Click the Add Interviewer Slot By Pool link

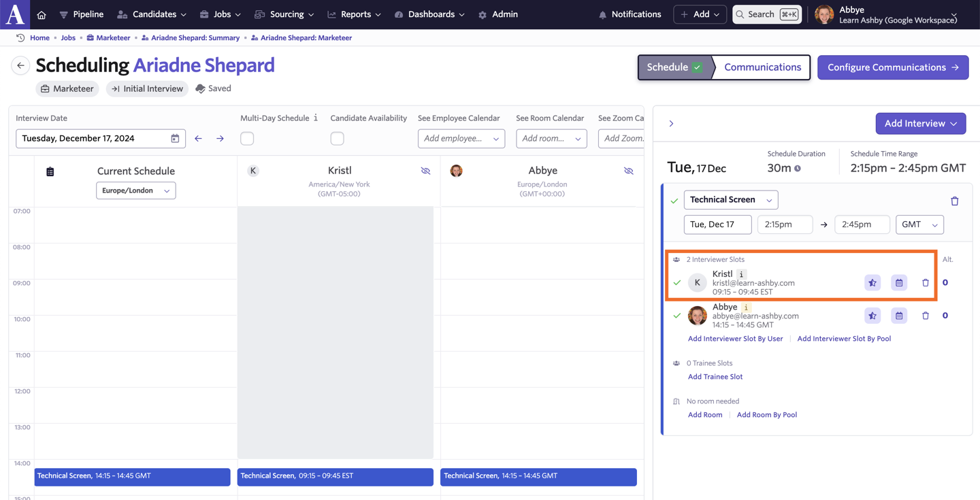[844, 339]
